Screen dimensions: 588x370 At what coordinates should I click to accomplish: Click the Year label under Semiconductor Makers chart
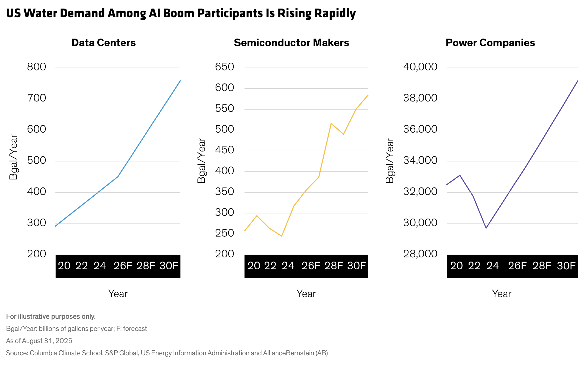coord(306,294)
